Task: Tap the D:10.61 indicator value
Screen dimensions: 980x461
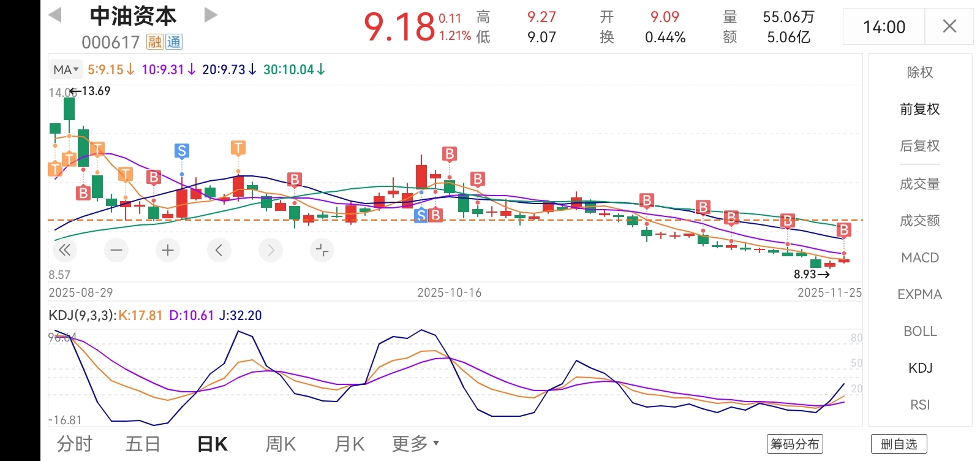Action: point(192,316)
